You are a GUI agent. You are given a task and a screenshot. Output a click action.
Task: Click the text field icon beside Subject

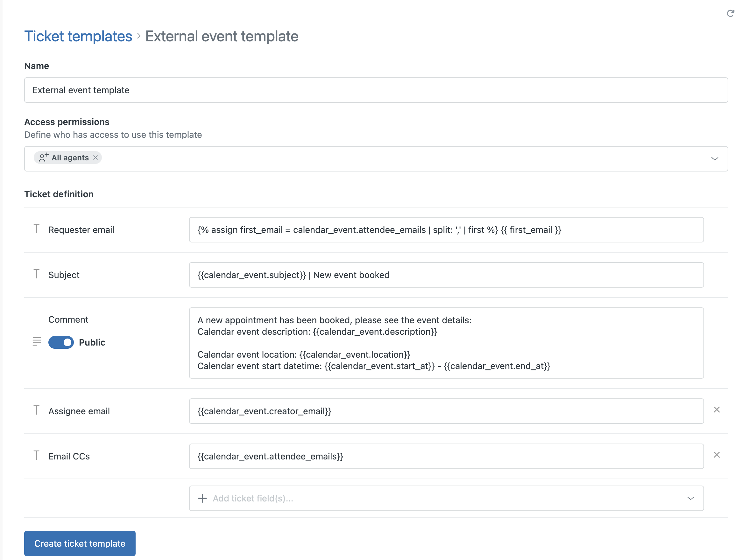click(37, 274)
